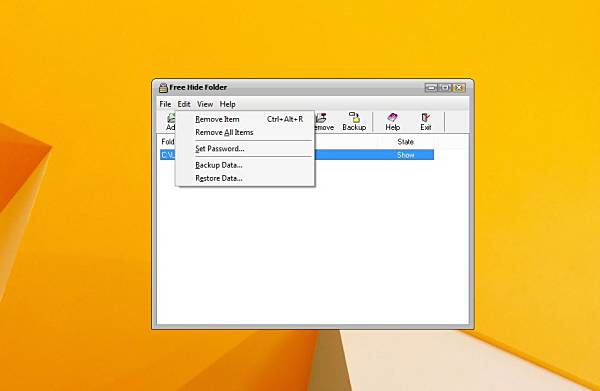
Task: Click the Remove toolbar icon
Action: point(324,122)
